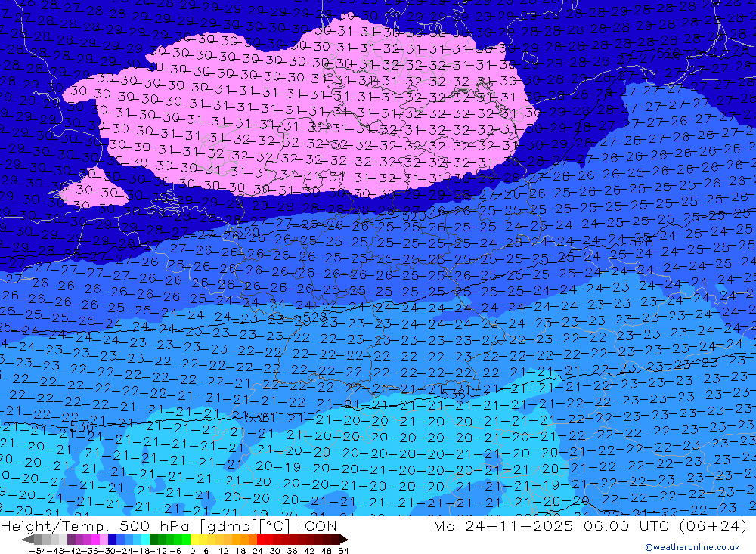Click the "-54" label at the legend's left end
This screenshot has height=554, width=756.
point(38,551)
